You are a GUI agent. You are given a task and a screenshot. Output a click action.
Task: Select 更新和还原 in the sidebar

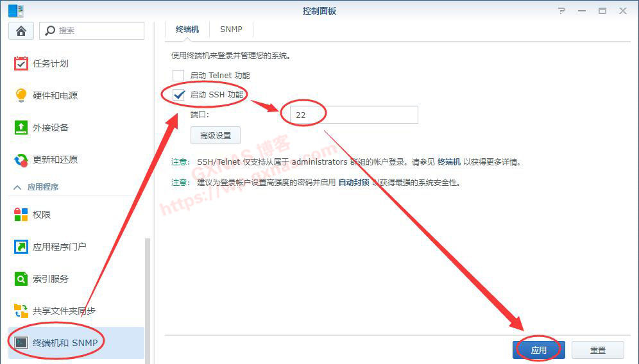click(x=55, y=160)
